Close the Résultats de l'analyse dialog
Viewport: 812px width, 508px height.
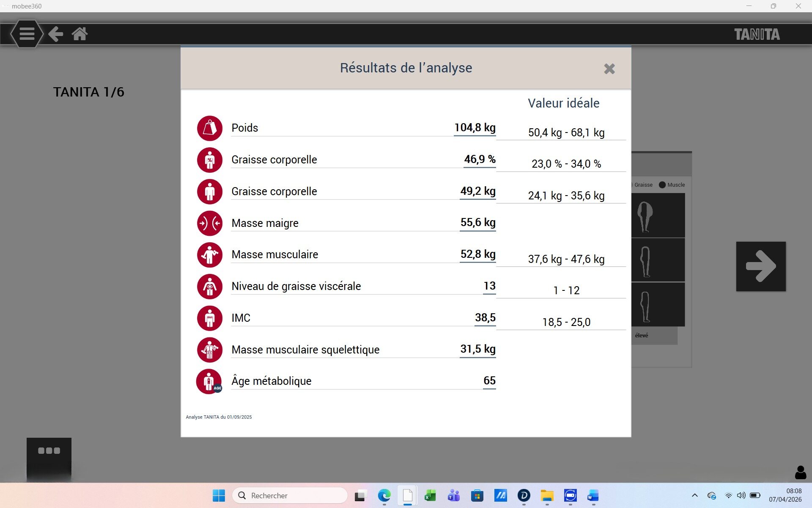click(609, 69)
